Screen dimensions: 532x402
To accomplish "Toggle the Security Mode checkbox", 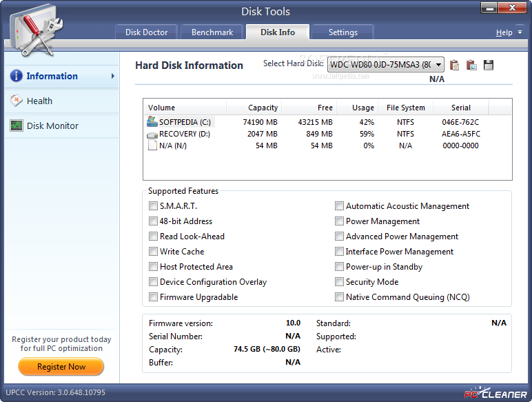I will point(339,281).
